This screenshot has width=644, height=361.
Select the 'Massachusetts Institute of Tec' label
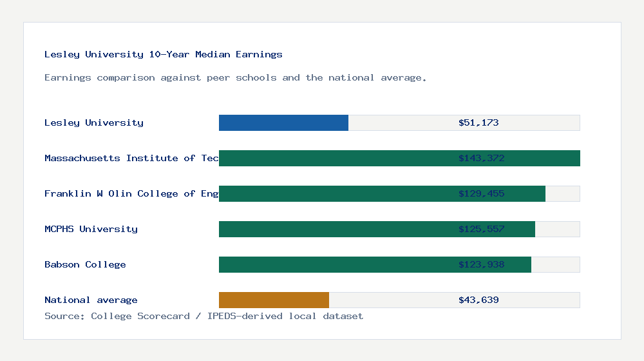(131, 159)
